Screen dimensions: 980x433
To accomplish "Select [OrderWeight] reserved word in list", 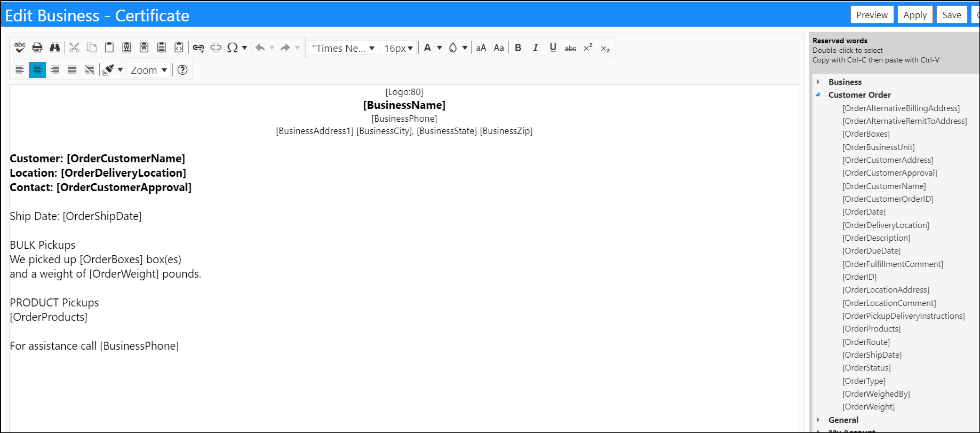I will [869, 406].
